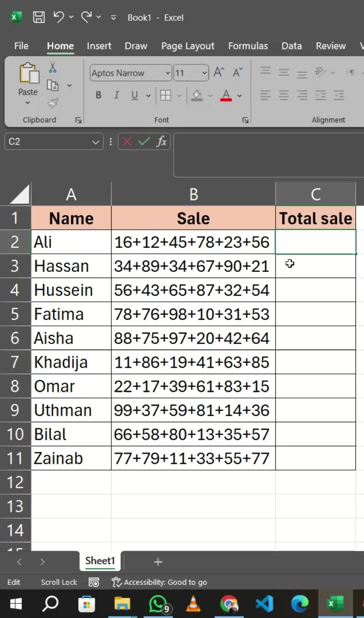Select row 5 header
The width and height of the screenshot is (364, 618).
coord(15,314)
